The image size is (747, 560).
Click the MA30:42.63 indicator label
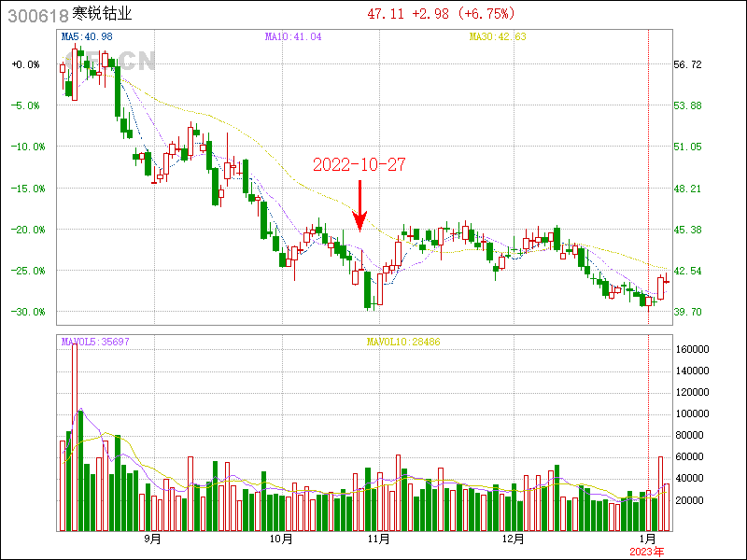[x=498, y=36]
